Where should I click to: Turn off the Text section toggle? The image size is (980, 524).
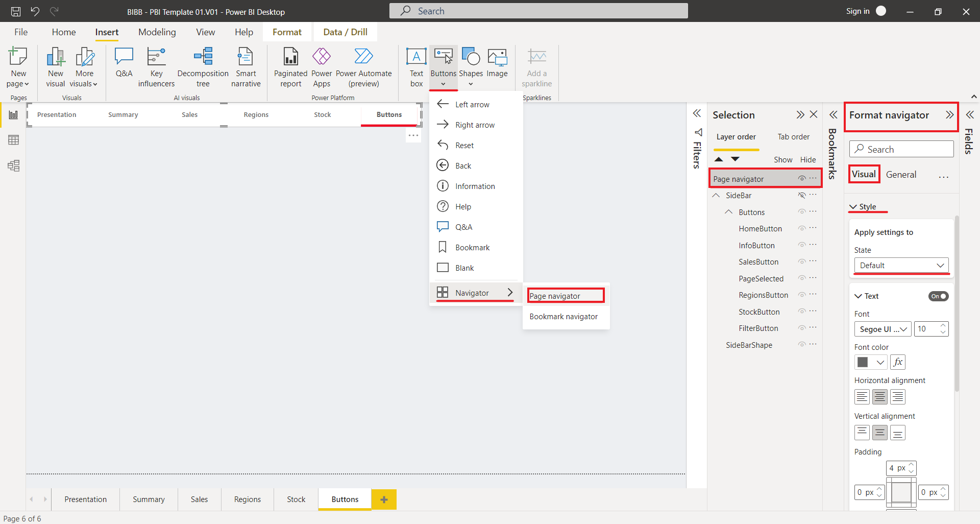point(938,296)
